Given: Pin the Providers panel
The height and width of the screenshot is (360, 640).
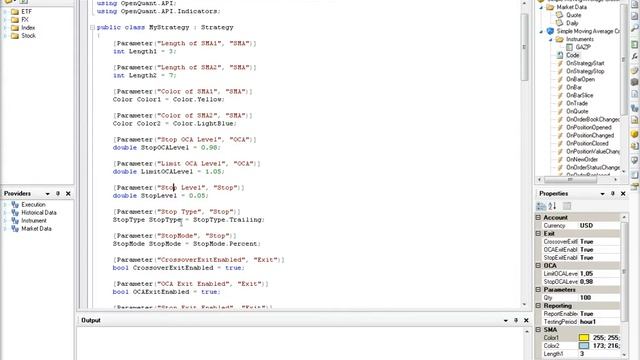Looking at the screenshot, I should (58, 193).
